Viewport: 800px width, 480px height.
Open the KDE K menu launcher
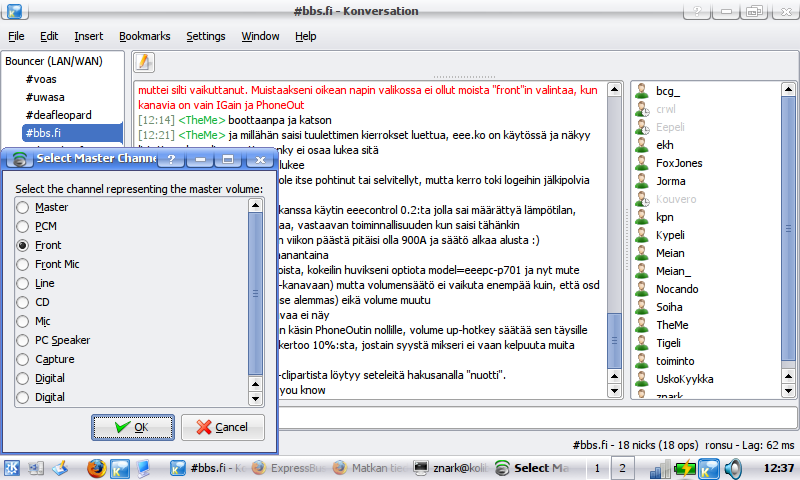coord(14,467)
